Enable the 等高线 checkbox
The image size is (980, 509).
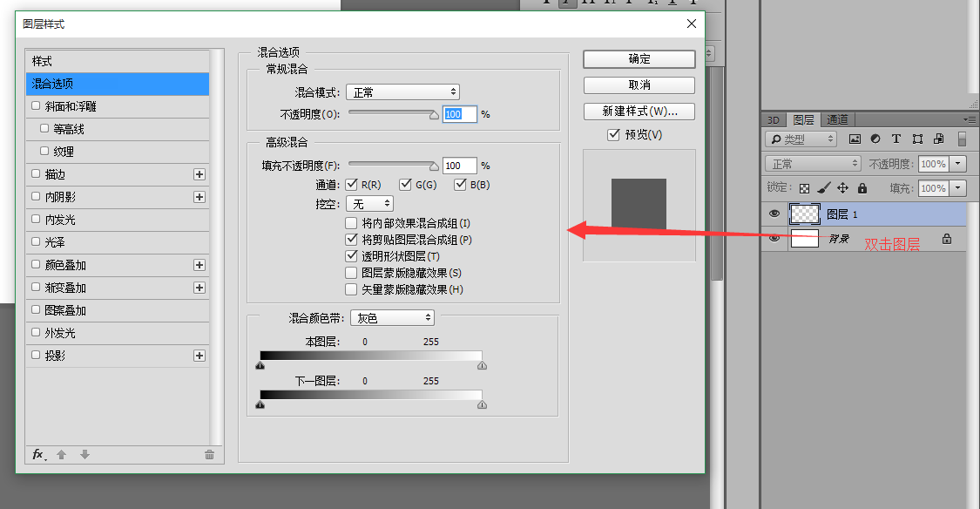(44, 128)
